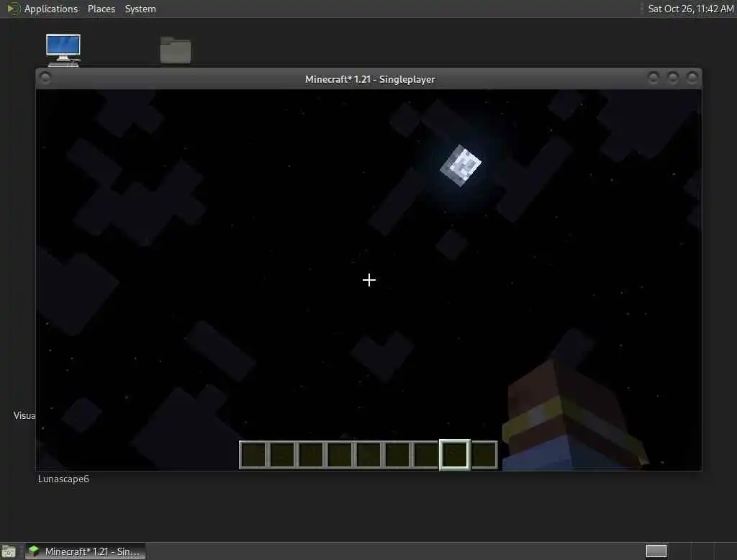Open the Applications menu
The height and width of the screenshot is (560, 737).
[x=51, y=9]
